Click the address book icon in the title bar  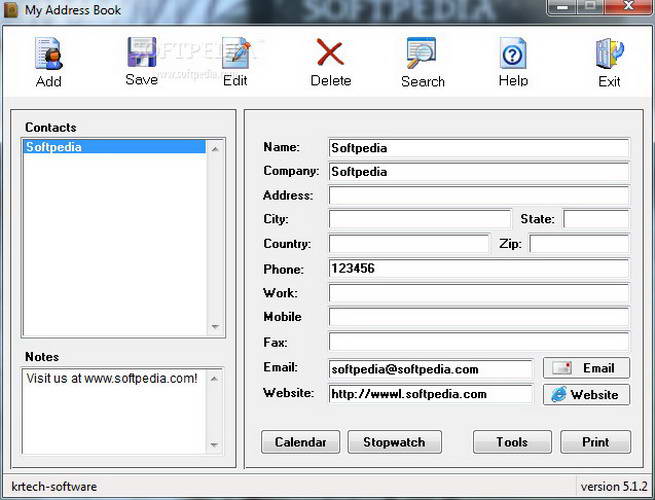[x=11, y=10]
